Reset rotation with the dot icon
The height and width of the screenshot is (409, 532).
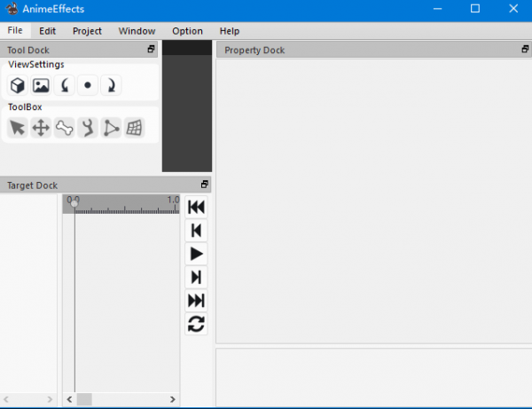click(x=88, y=85)
